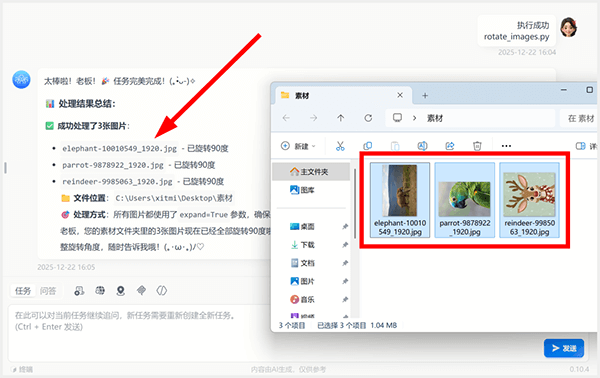
Task: Open the 新建 dropdown in Explorer
Action: [298, 146]
